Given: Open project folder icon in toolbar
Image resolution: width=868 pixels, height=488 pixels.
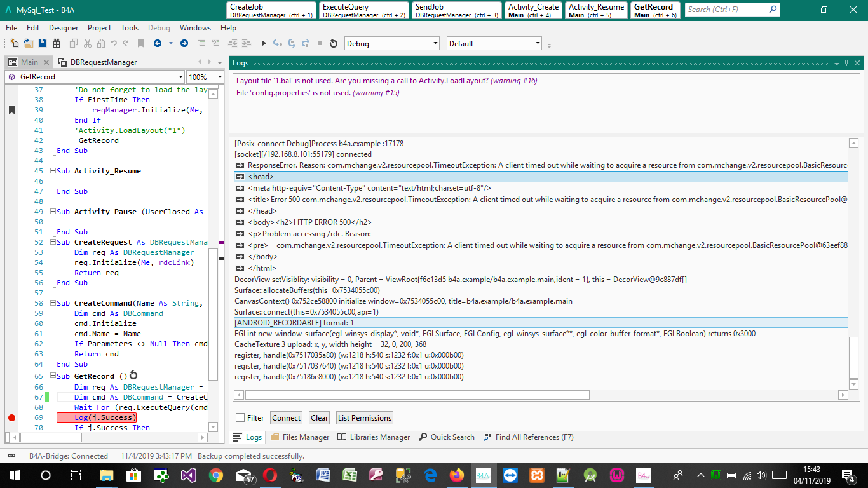Looking at the screenshot, I should [29, 43].
